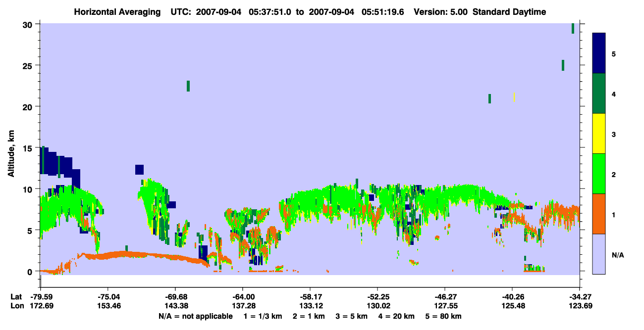Click the colorbar label '3'
This screenshot has width=644, height=330.
pos(614,135)
